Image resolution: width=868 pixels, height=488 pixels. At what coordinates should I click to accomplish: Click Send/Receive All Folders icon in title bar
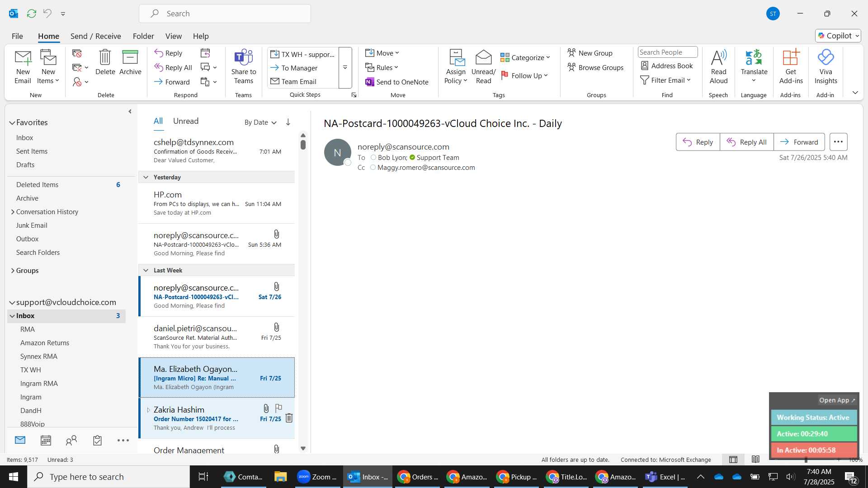pos(31,14)
